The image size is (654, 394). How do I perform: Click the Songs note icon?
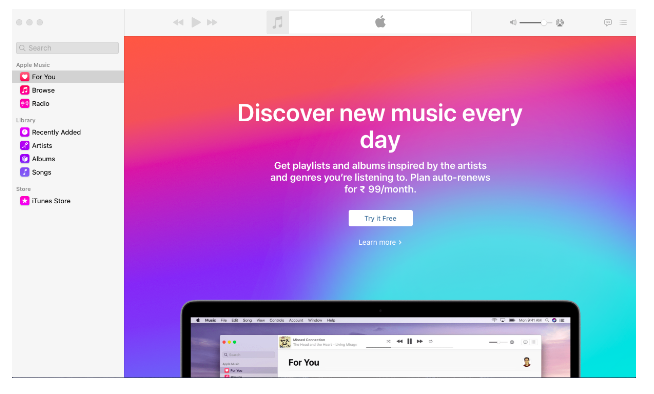25,172
